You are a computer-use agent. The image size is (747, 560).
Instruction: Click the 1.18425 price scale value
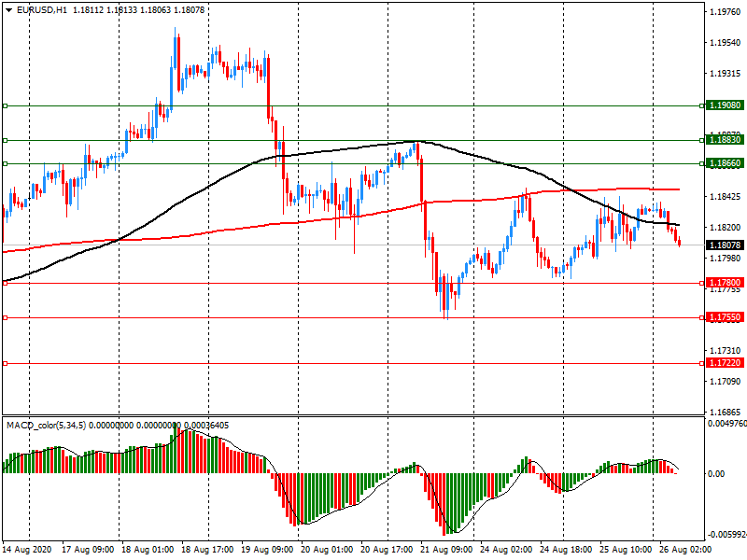coord(726,197)
